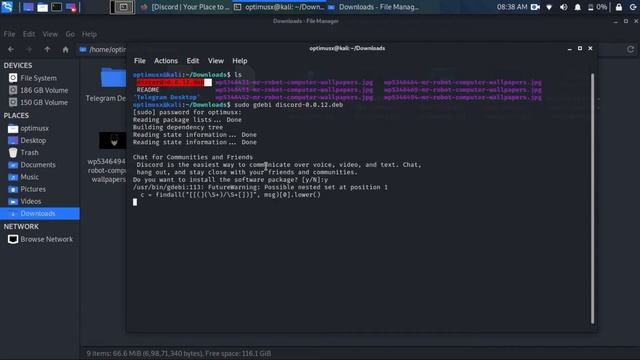Open Browse Network in the sidebar
640x360 pixels.
40,239
